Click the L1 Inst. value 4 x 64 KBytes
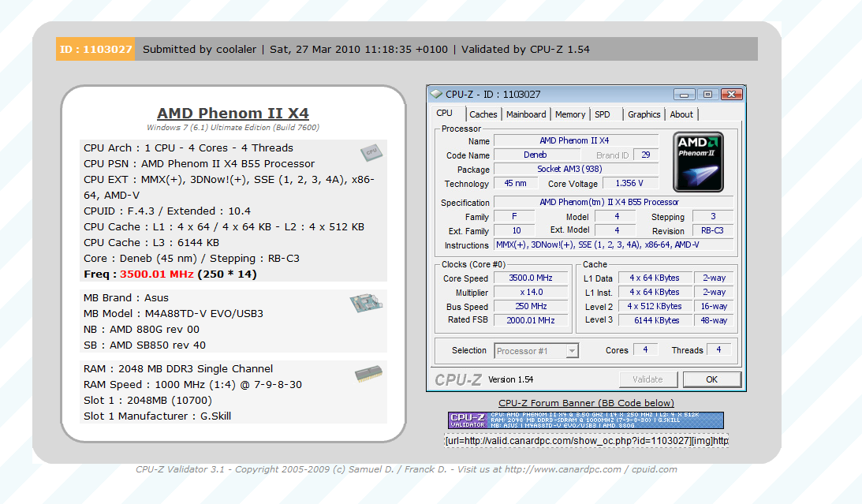 click(x=655, y=293)
